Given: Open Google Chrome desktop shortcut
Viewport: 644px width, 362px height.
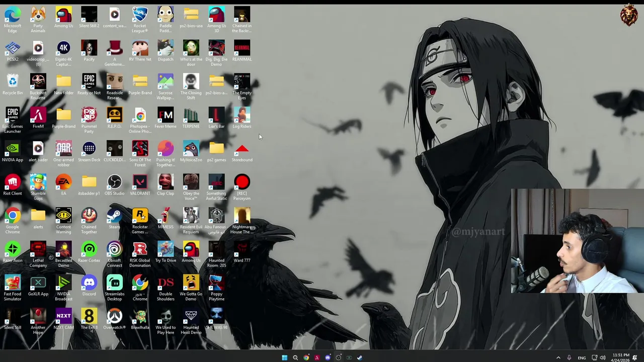Looking at the screenshot, I should click(x=13, y=221).
